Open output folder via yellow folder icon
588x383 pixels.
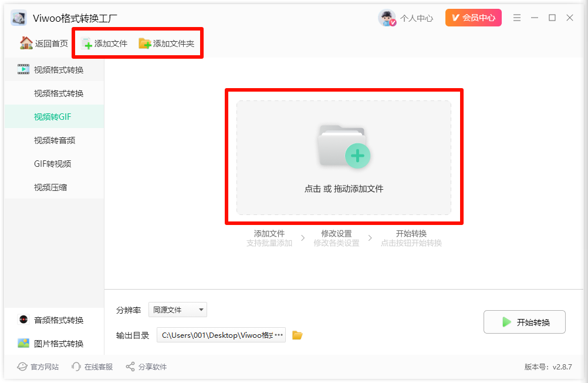pos(298,335)
